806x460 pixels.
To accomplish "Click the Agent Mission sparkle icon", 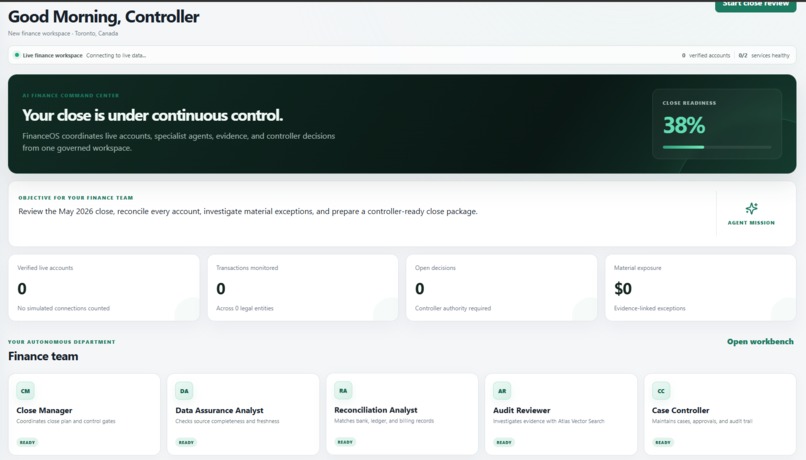I will click(x=751, y=208).
